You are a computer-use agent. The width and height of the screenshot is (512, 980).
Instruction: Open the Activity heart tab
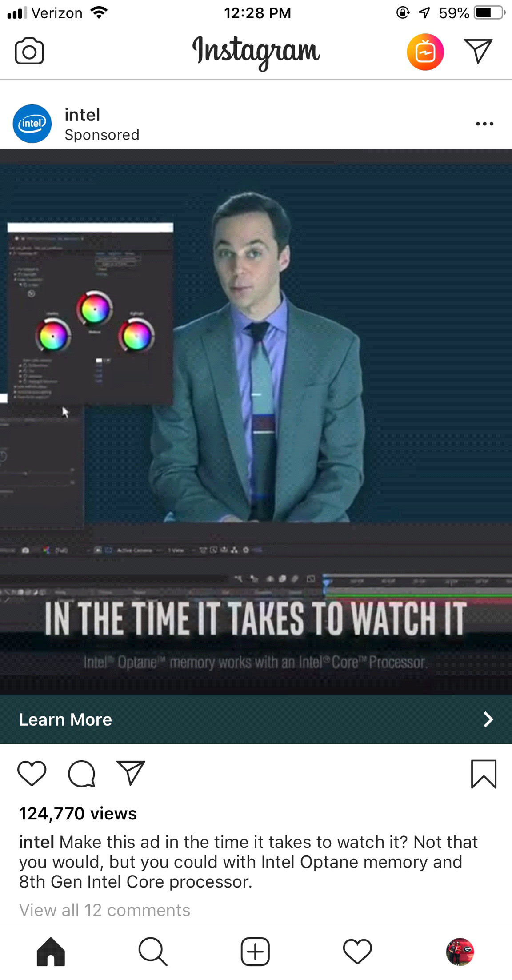coord(357,952)
